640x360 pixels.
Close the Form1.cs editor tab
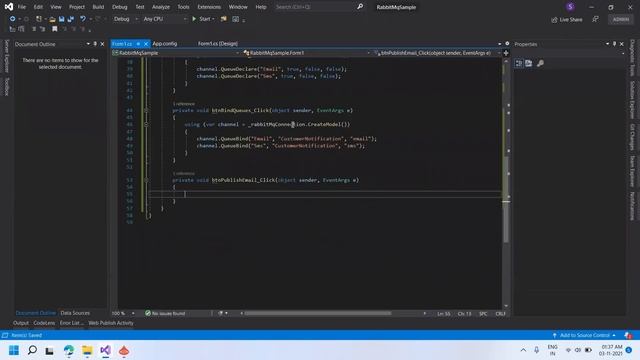[x=146, y=44]
